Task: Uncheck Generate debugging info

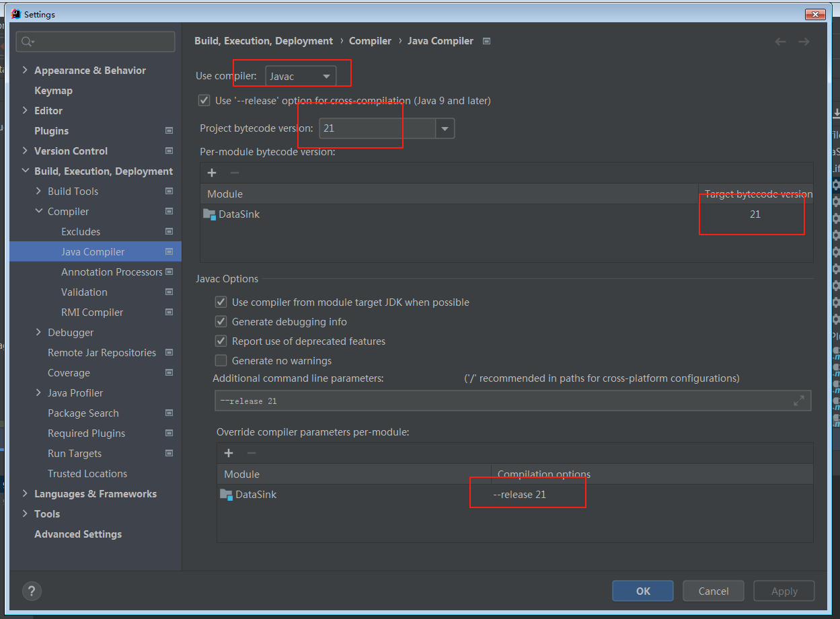Action: click(x=221, y=322)
